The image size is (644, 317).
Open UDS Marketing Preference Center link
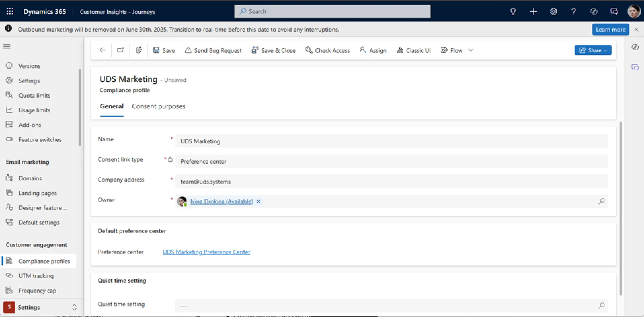(x=206, y=252)
